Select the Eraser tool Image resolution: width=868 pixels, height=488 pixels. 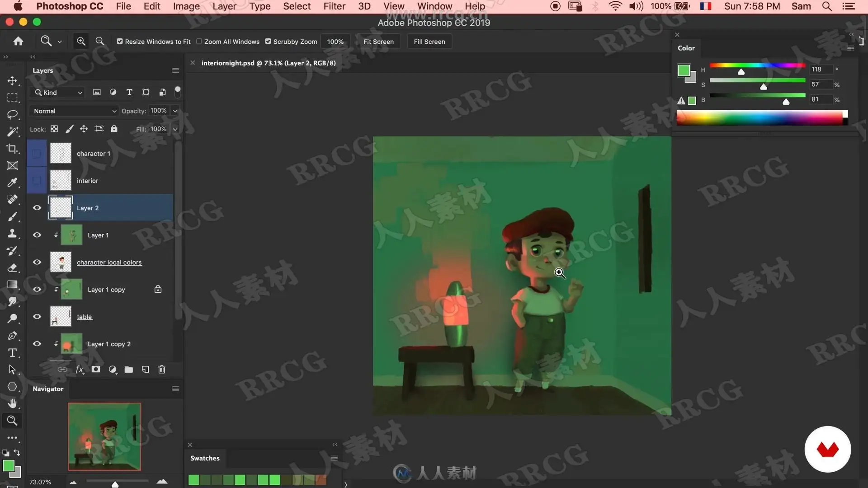pos(12,267)
